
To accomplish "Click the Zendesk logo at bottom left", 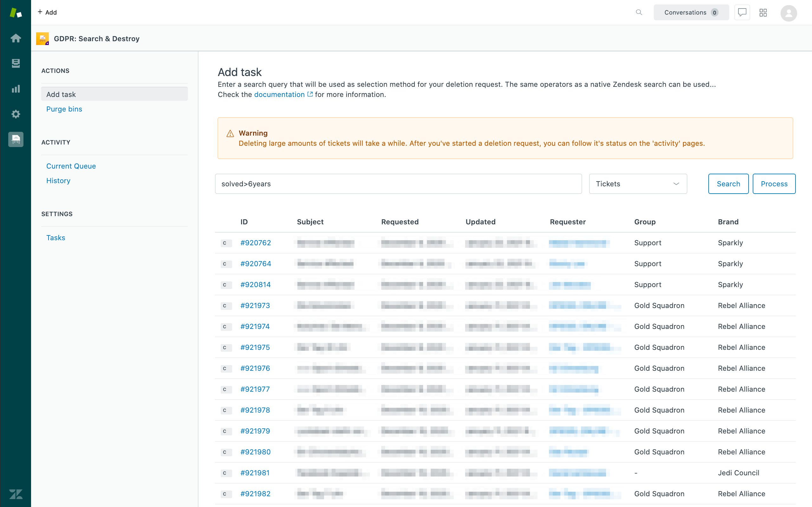I will 16,494.
